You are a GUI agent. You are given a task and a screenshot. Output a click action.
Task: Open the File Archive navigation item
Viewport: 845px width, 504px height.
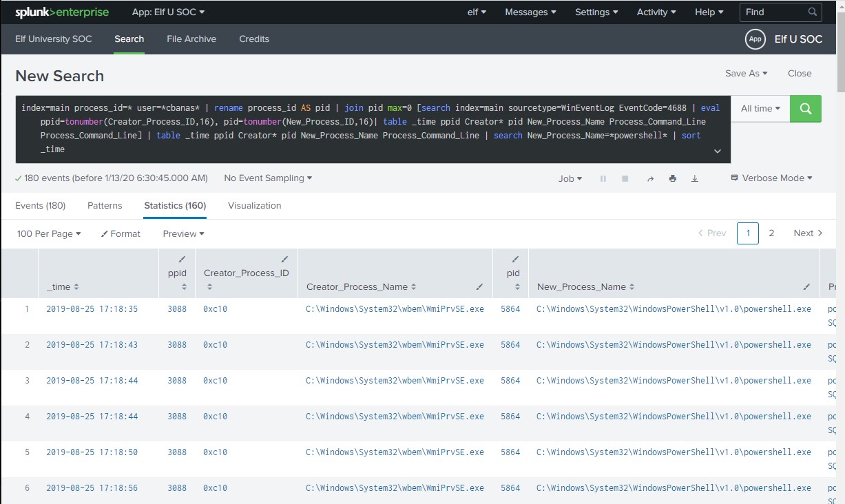click(x=191, y=39)
